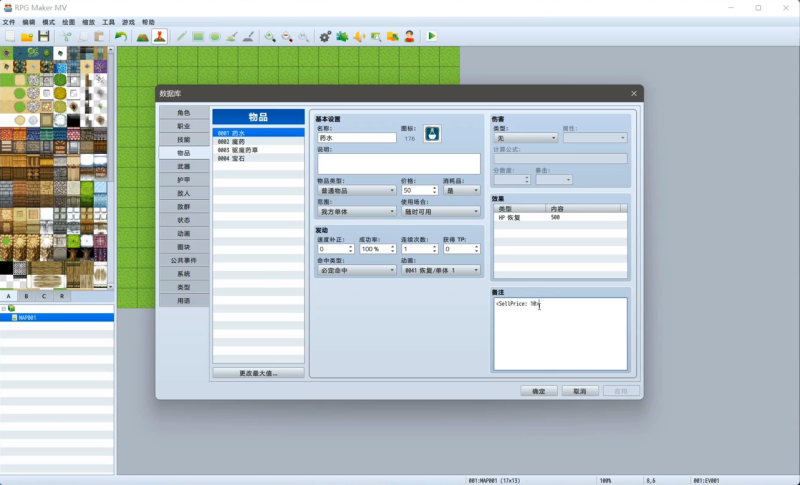Open the Sound Test speaker icon

click(359, 36)
